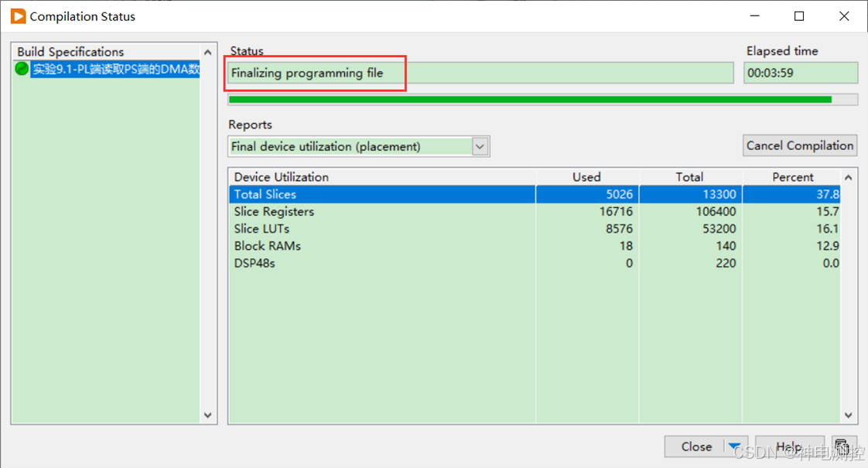Click the Reports dropdown arrow button
The image size is (868, 468).
pos(480,147)
